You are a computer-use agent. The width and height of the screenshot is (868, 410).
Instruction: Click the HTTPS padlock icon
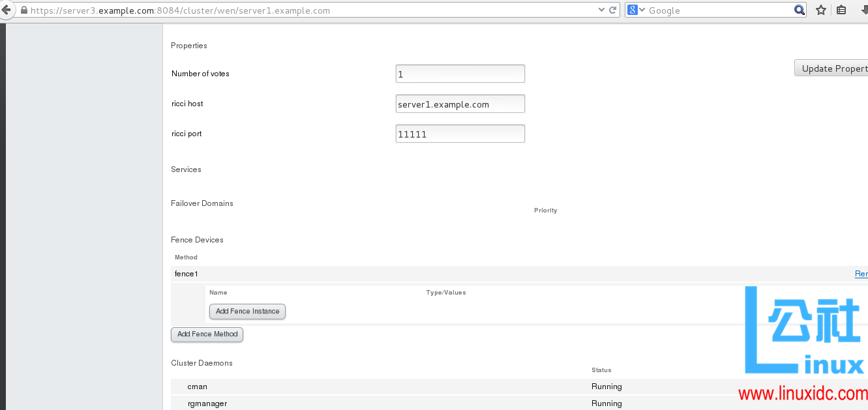[x=23, y=10]
